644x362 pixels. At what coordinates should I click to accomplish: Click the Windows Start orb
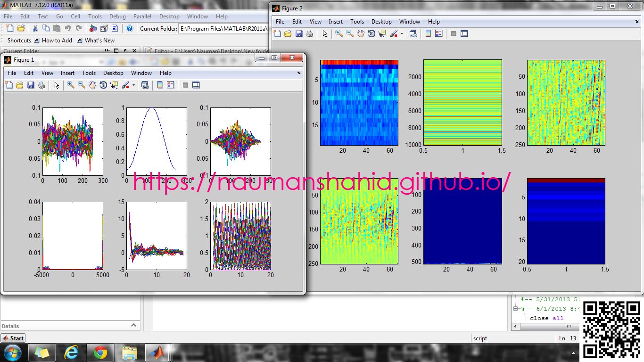tap(12, 352)
